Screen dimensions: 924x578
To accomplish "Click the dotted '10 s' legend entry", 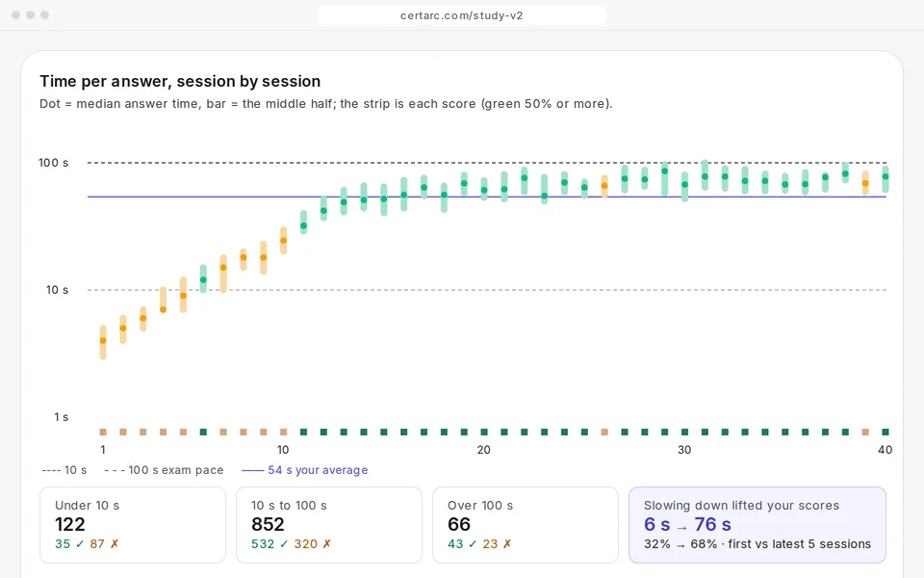I will pos(64,470).
